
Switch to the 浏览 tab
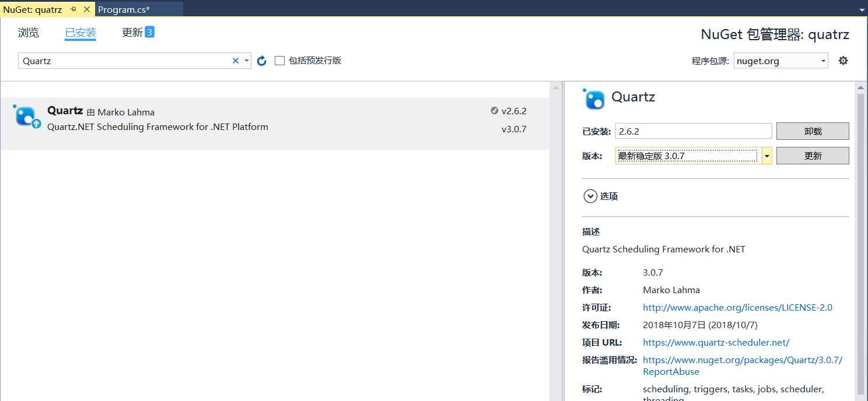pyautogui.click(x=28, y=33)
